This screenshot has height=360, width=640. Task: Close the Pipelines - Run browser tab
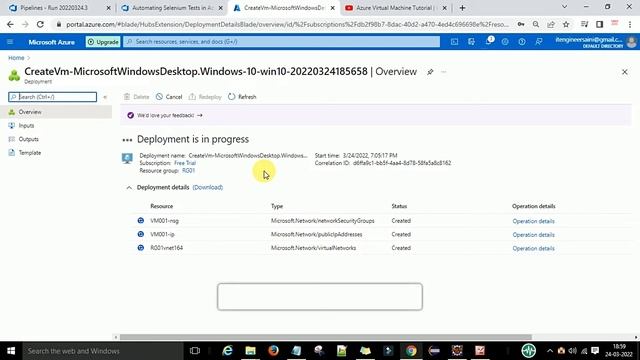[x=109, y=8]
